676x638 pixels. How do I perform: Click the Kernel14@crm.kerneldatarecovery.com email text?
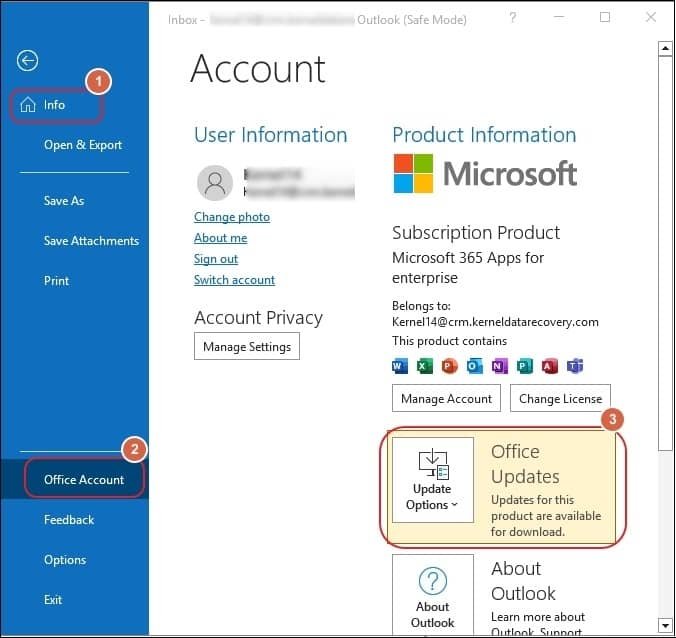click(x=495, y=322)
